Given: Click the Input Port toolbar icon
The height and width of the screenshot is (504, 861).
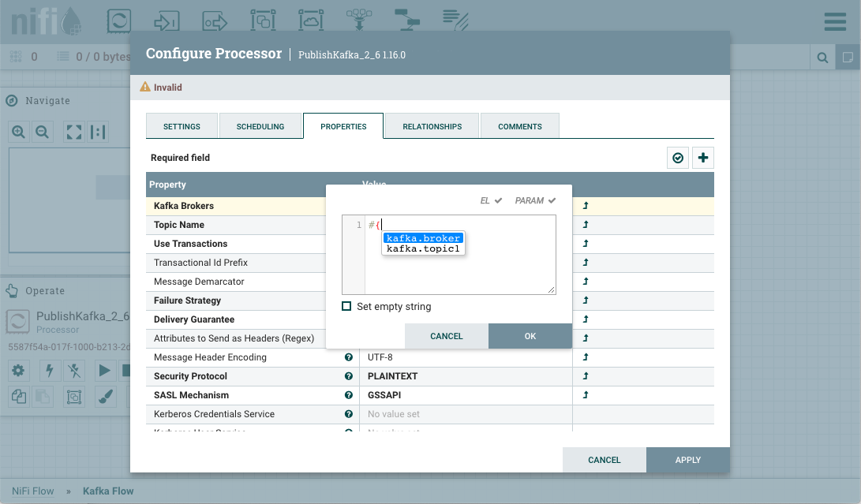Looking at the screenshot, I should click(x=167, y=21).
